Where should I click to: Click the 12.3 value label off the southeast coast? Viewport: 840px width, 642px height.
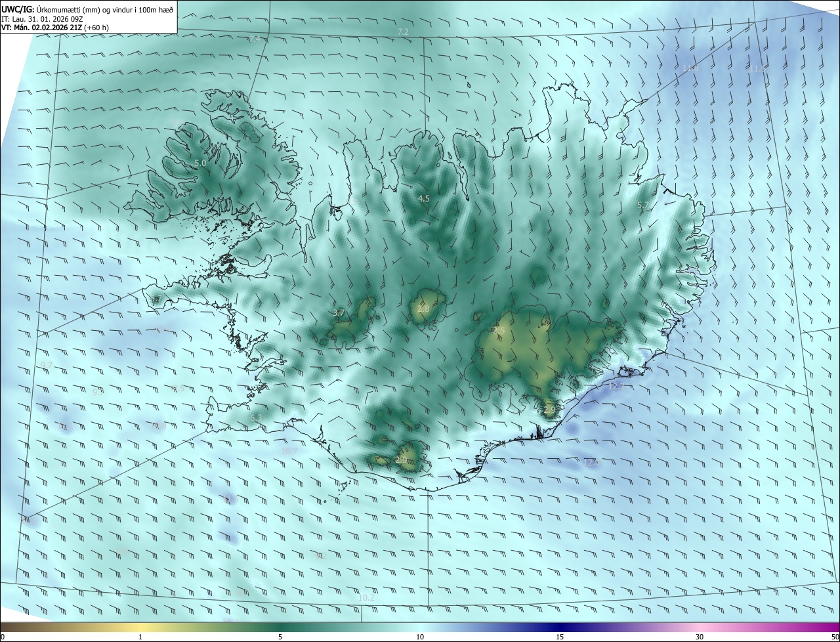coord(616,386)
